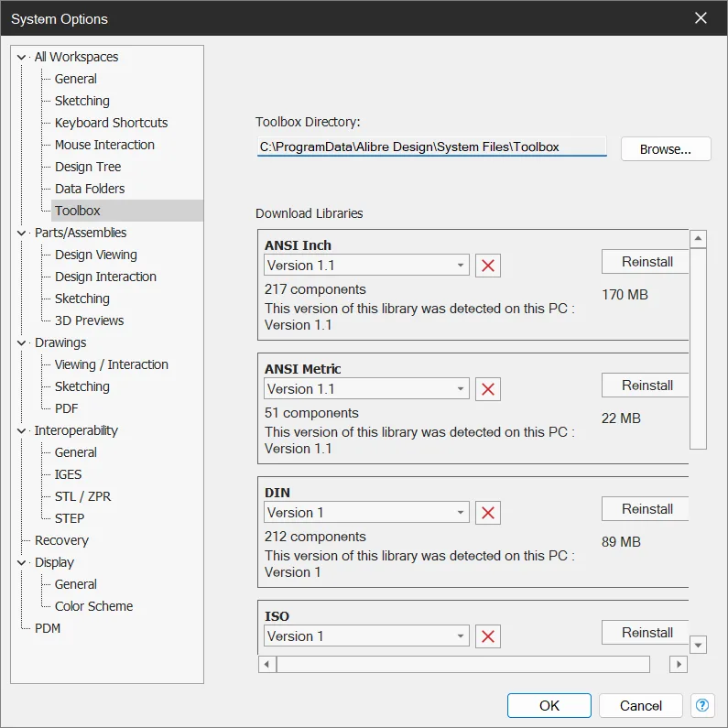Open Design Interaction settings
Viewport: 728px width, 728px height.
tap(105, 277)
